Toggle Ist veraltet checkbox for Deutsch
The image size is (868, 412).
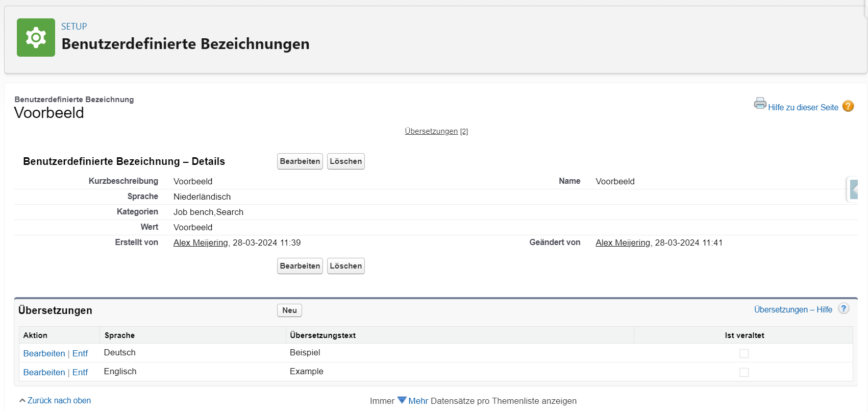744,353
